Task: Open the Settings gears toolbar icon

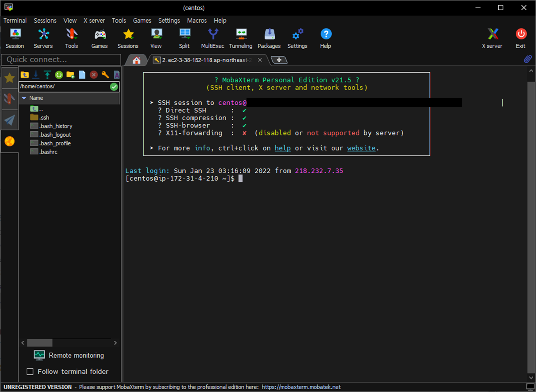Action: pos(297,38)
